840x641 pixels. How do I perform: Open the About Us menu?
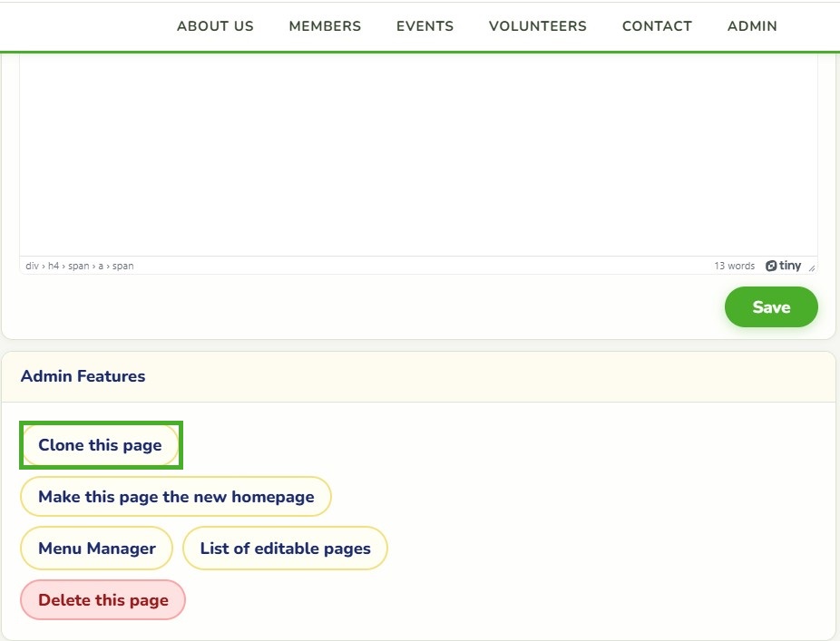tap(215, 25)
